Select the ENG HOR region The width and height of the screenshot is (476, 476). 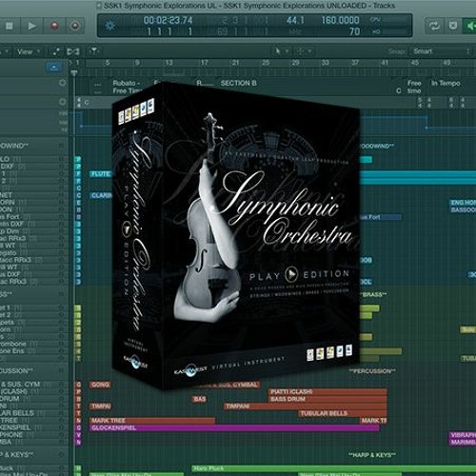[463, 203]
